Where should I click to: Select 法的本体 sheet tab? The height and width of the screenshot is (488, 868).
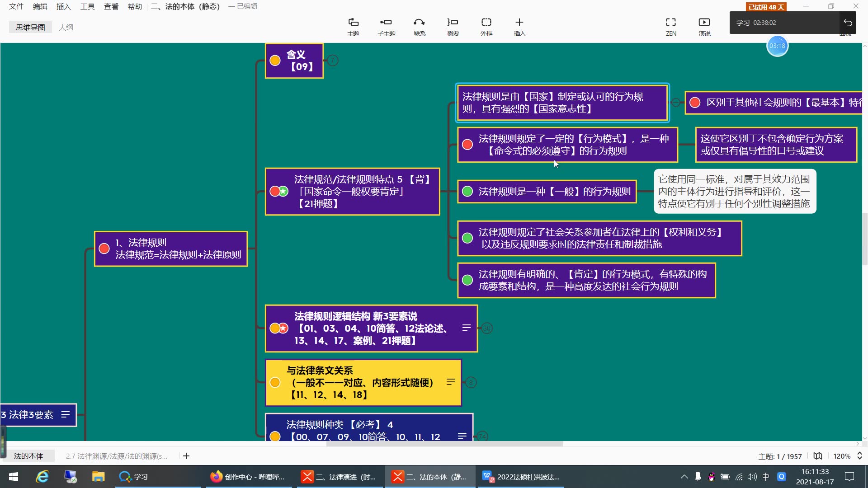tap(28, 456)
